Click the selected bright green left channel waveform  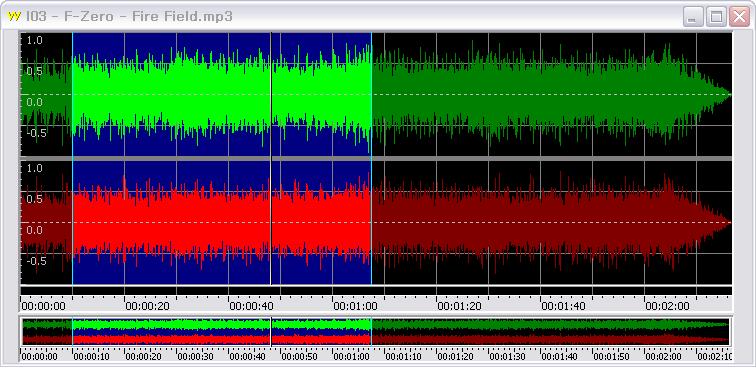click(222, 94)
